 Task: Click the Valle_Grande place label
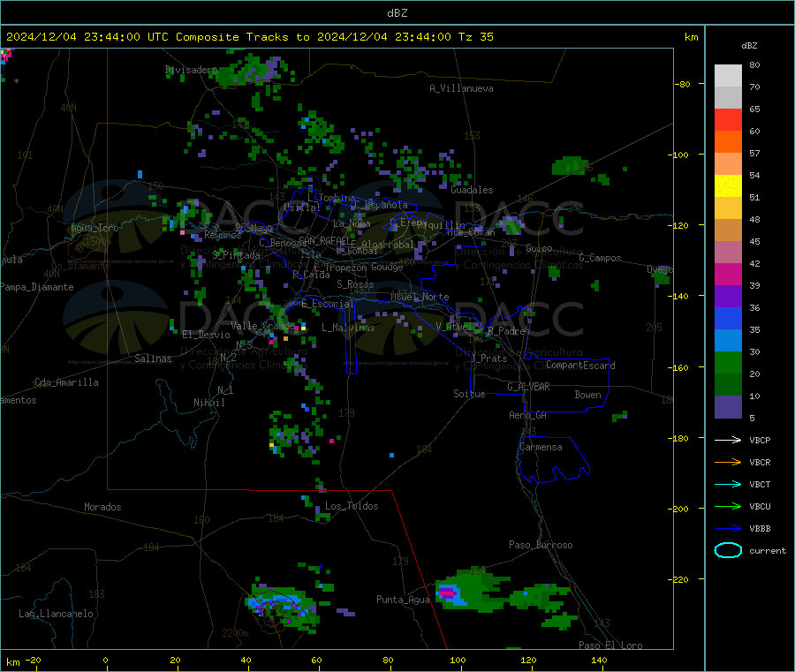pos(262,325)
